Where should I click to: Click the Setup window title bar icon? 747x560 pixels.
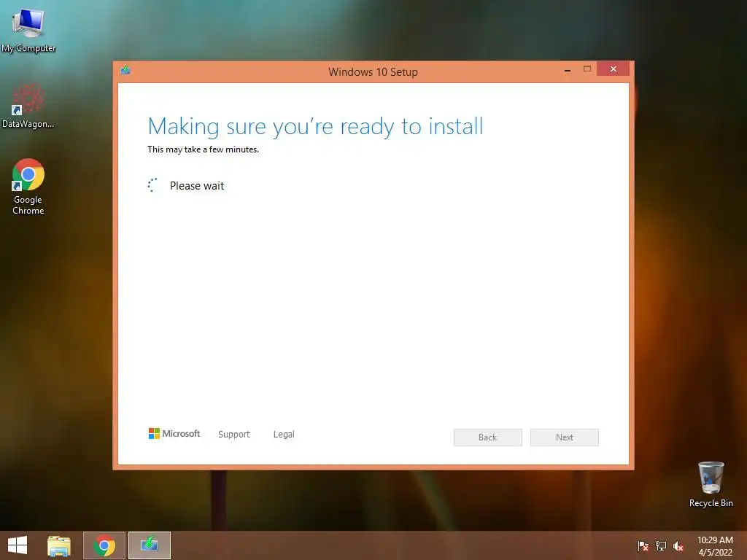pyautogui.click(x=125, y=71)
